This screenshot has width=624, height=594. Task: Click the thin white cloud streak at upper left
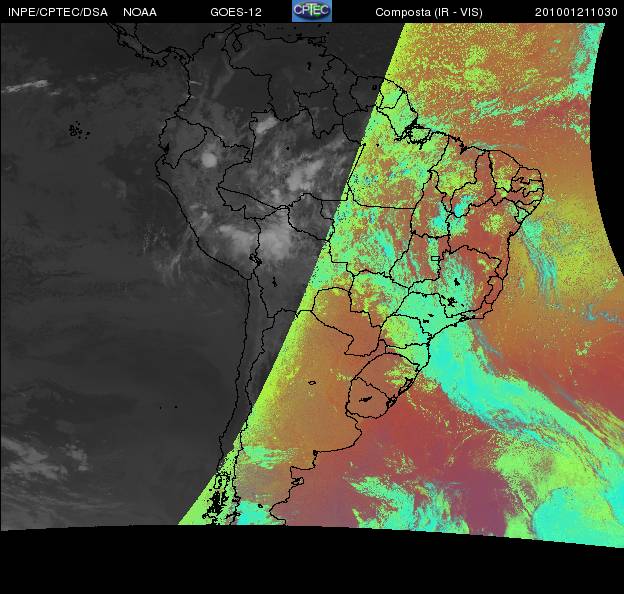28,86
